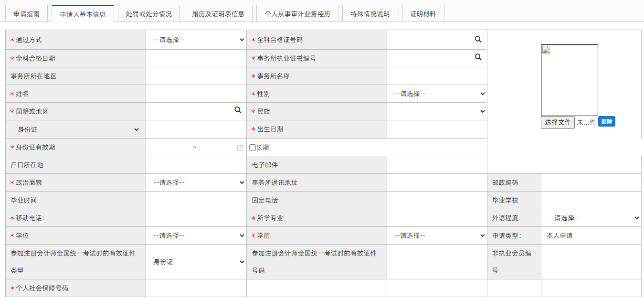
Task: Open the 学历 dropdown
Action: pyautogui.click(x=437, y=235)
